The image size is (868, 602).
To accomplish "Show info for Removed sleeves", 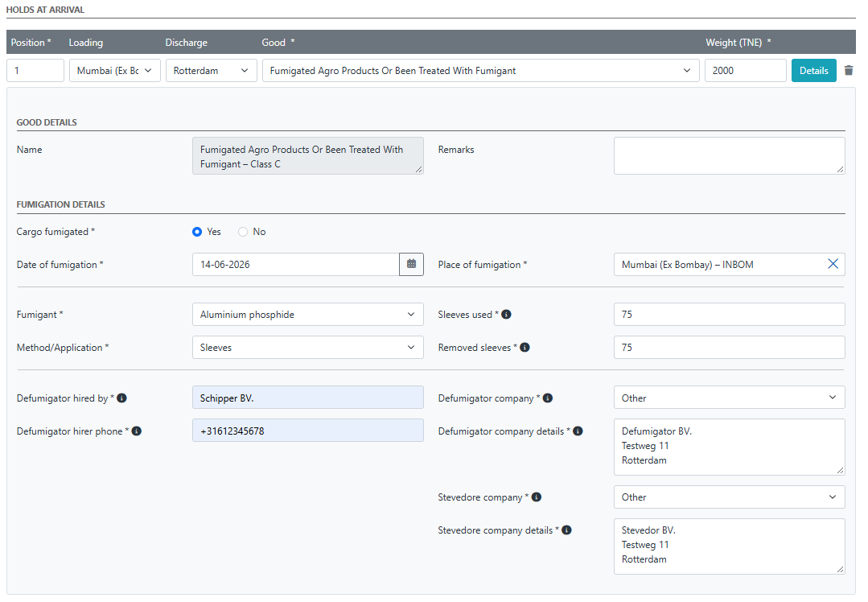I will pos(525,347).
